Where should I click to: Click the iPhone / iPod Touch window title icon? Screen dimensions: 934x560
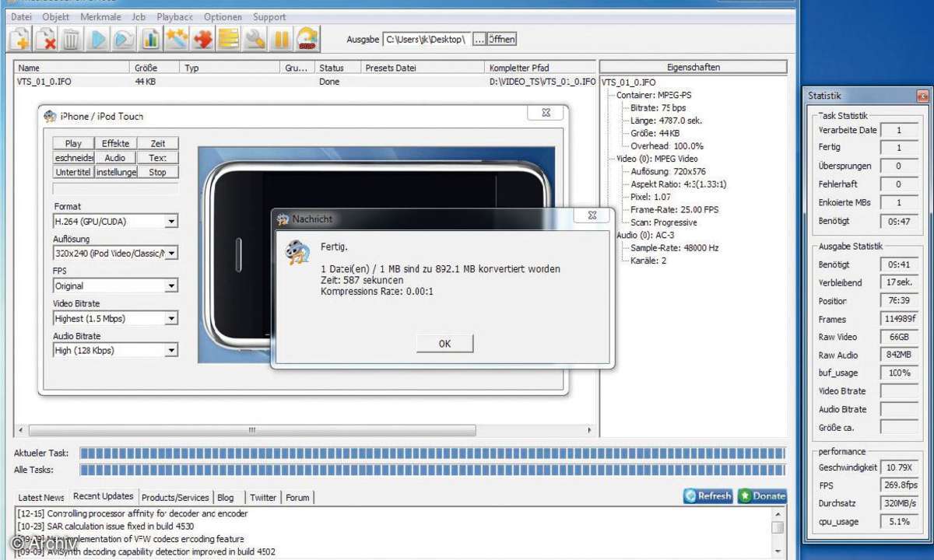pos(51,116)
